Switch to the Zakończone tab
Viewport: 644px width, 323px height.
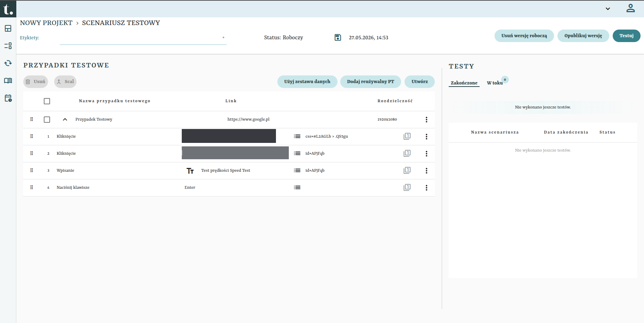[x=464, y=83]
